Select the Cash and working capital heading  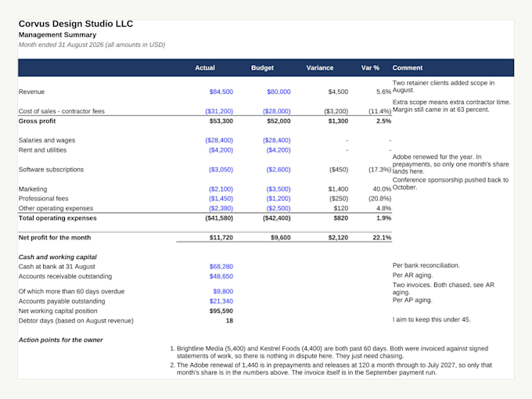58,257
